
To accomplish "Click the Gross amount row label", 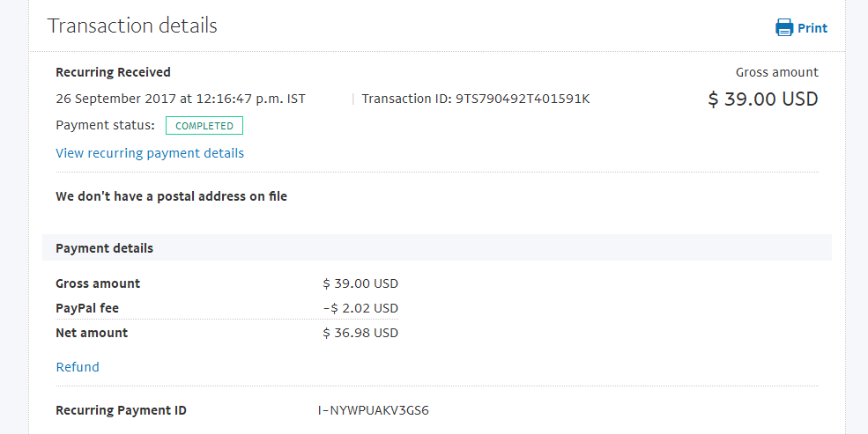I will click(98, 283).
